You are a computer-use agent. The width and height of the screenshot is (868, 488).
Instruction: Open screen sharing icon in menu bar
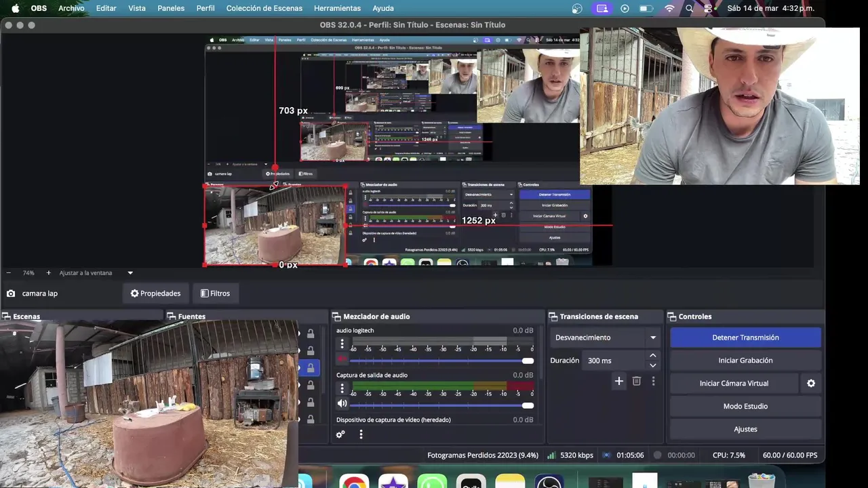[601, 9]
